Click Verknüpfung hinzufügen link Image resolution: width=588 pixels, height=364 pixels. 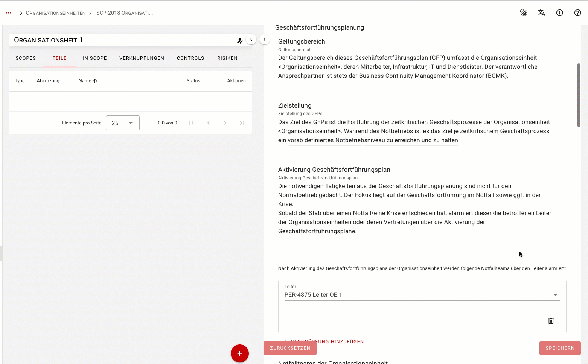click(x=324, y=341)
